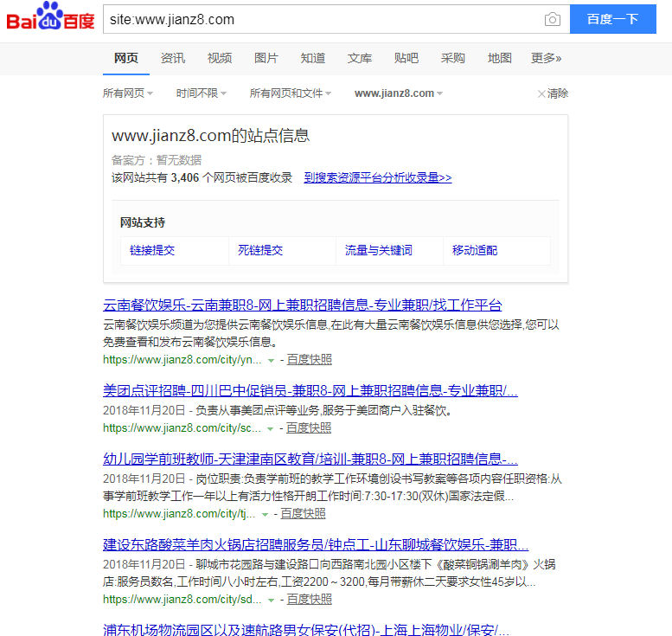Select the 网页 tab
The image size is (672, 636).
click(x=126, y=58)
